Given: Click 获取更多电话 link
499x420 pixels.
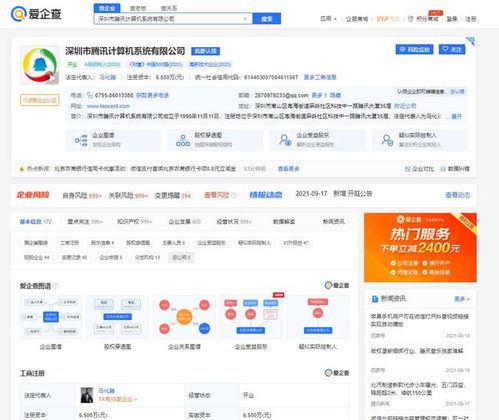Looking at the screenshot, I should point(153,95).
